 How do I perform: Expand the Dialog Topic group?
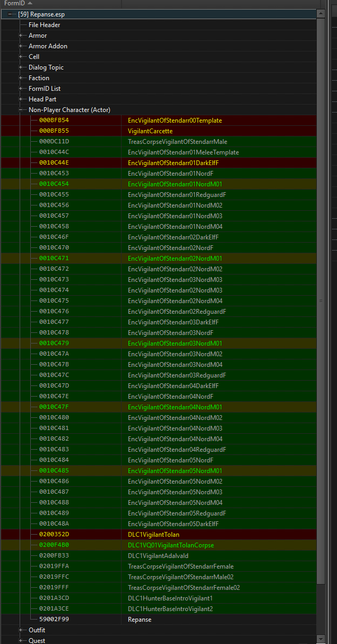[22, 67]
